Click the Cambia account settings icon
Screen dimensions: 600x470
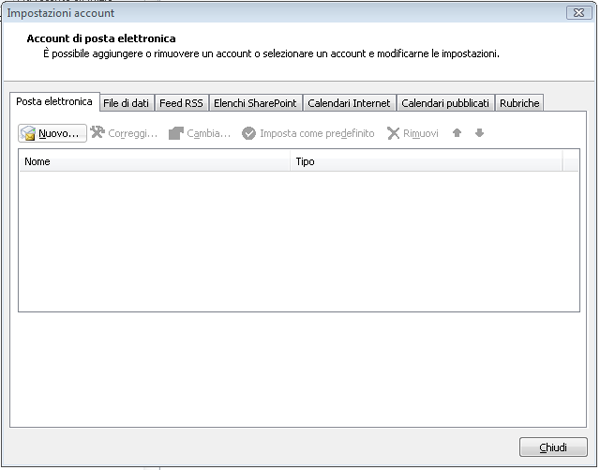click(x=176, y=133)
